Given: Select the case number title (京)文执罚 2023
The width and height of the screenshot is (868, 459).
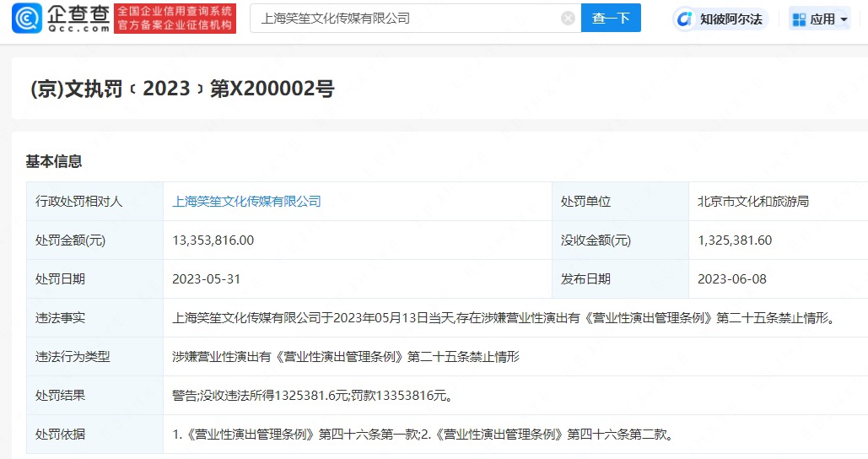Looking at the screenshot, I should [182, 89].
